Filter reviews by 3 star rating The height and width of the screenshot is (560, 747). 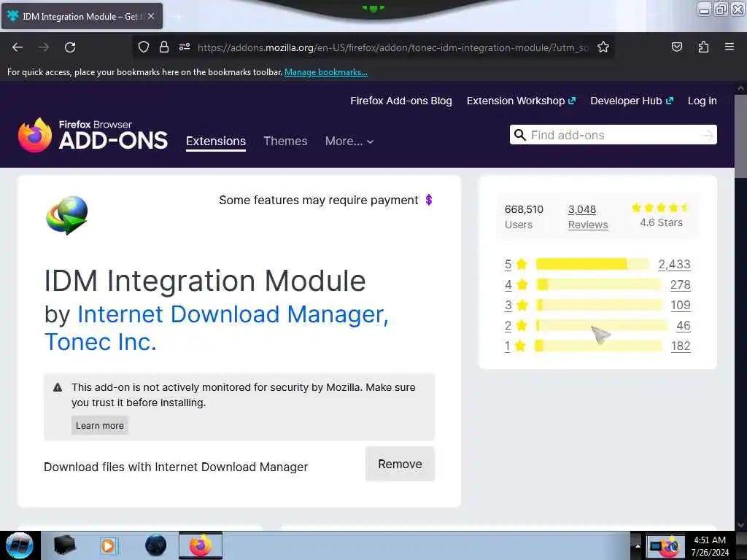click(x=516, y=305)
